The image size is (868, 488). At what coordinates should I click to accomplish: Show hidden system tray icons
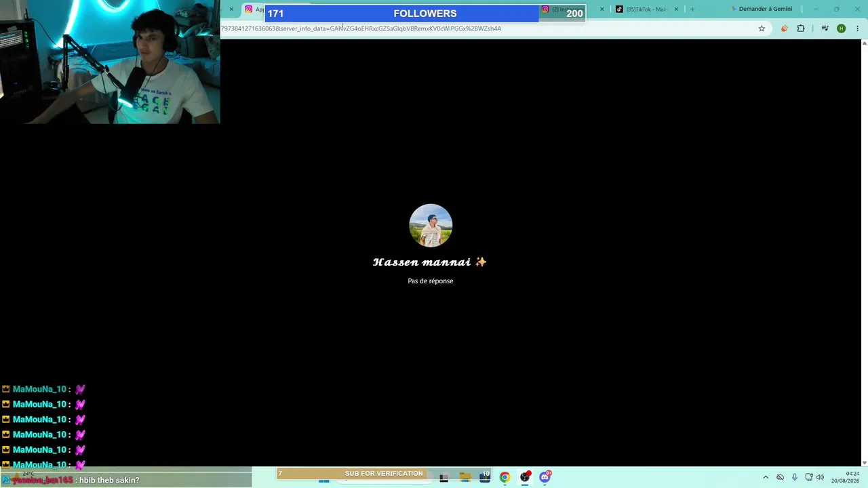766,477
